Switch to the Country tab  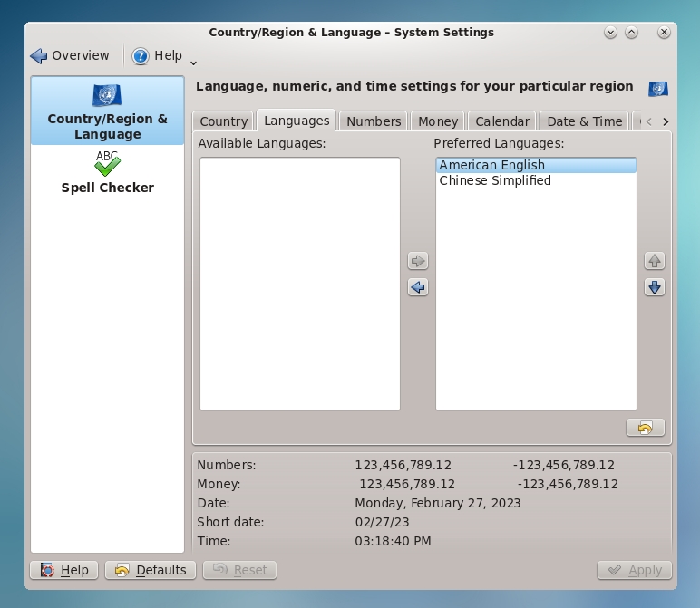[223, 121]
